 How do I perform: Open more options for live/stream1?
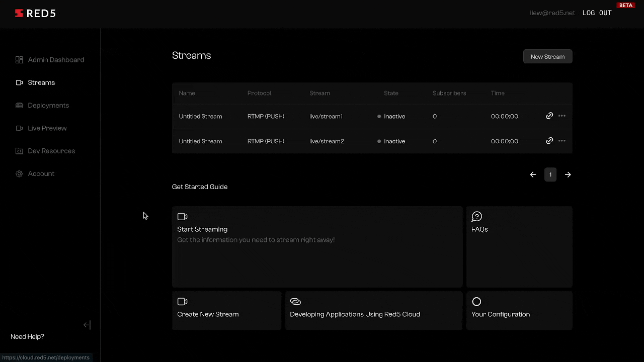(562, 116)
